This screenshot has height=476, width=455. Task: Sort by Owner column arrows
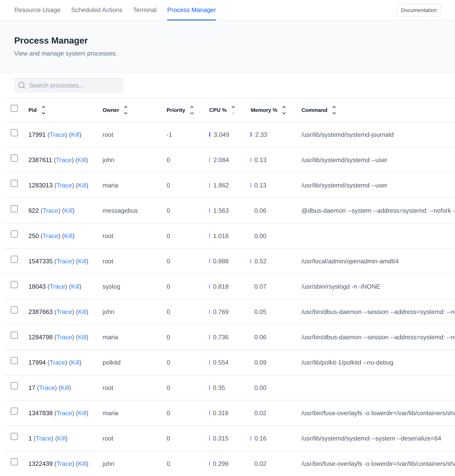click(x=126, y=110)
